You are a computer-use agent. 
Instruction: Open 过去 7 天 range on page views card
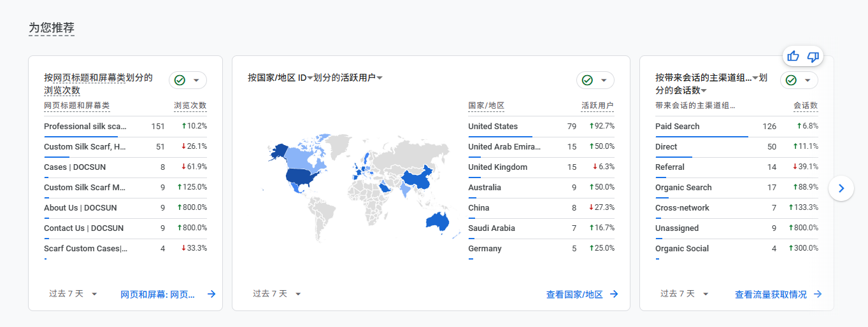tap(73, 294)
